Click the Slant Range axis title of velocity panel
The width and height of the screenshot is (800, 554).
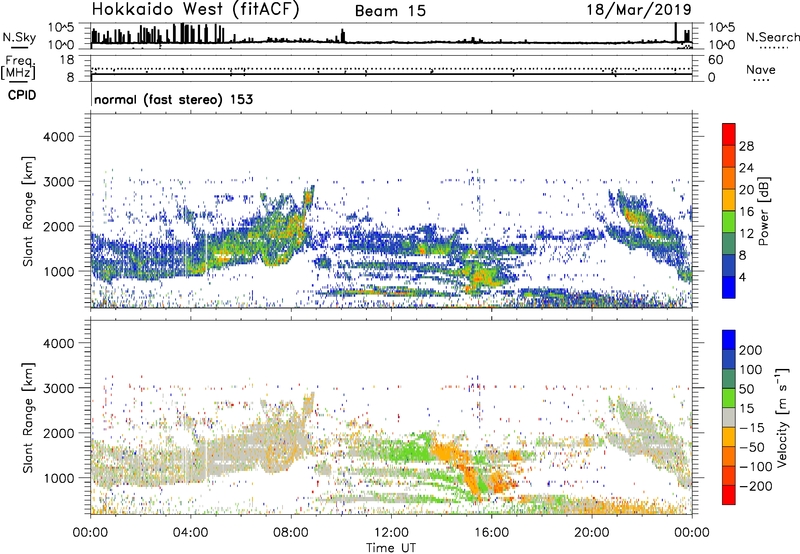point(28,418)
